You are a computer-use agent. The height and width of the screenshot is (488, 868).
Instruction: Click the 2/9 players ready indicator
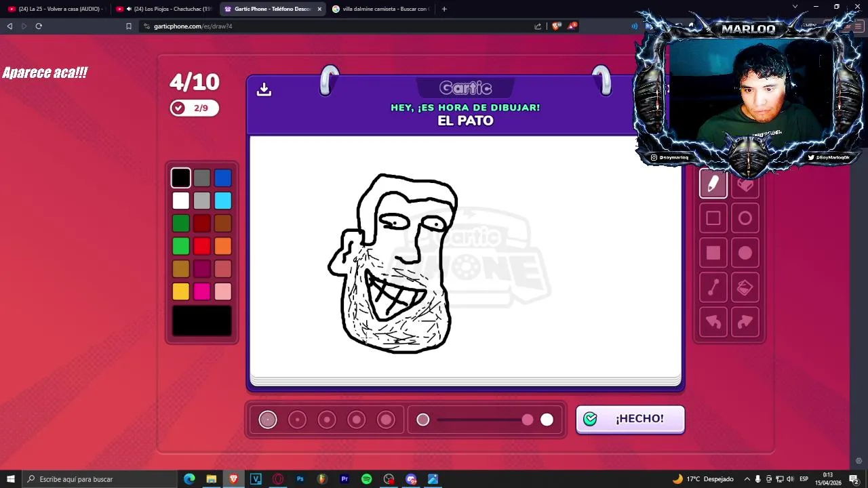point(195,108)
